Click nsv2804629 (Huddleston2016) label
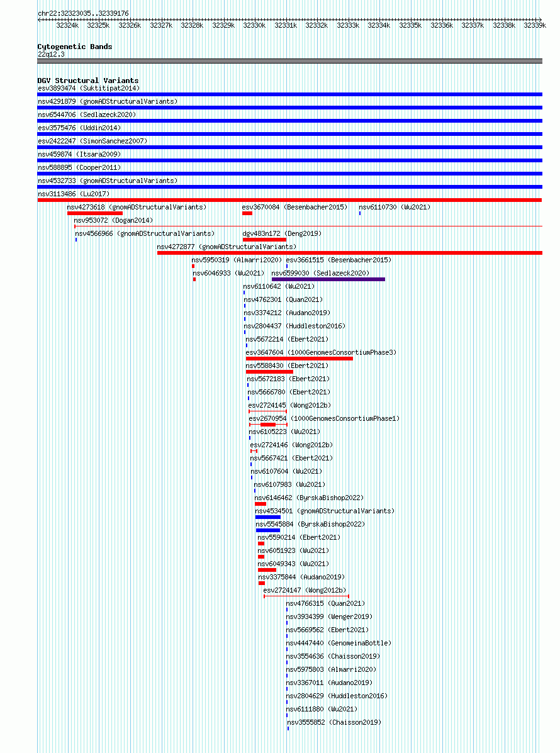 337,696
